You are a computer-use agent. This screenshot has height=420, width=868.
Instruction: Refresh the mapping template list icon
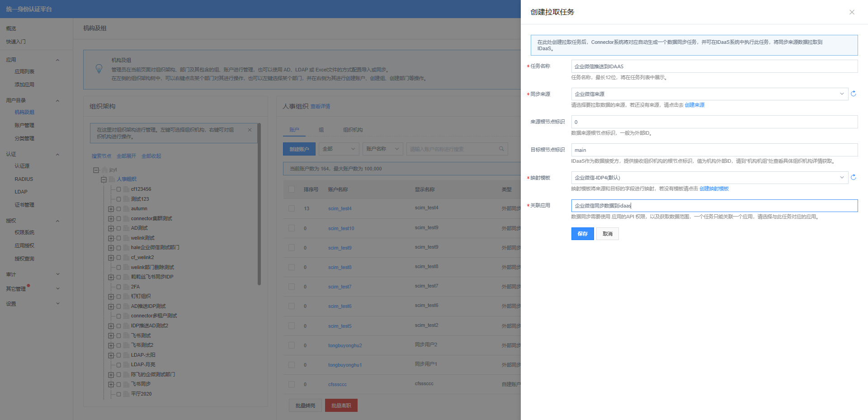(x=854, y=177)
